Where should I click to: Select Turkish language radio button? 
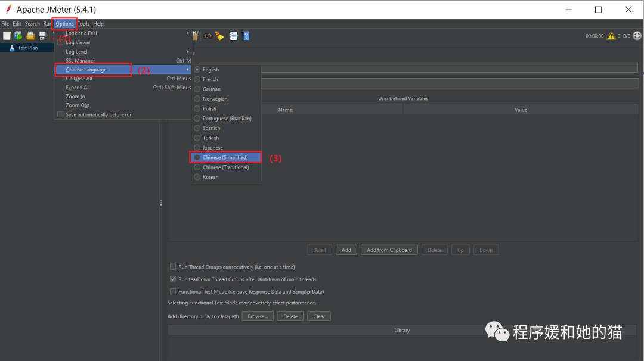pyautogui.click(x=197, y=138)
